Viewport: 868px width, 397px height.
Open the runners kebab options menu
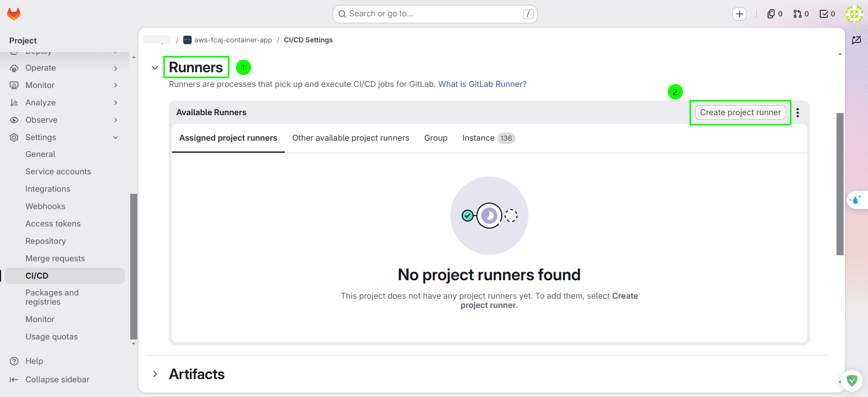click(x=797, y=112)
